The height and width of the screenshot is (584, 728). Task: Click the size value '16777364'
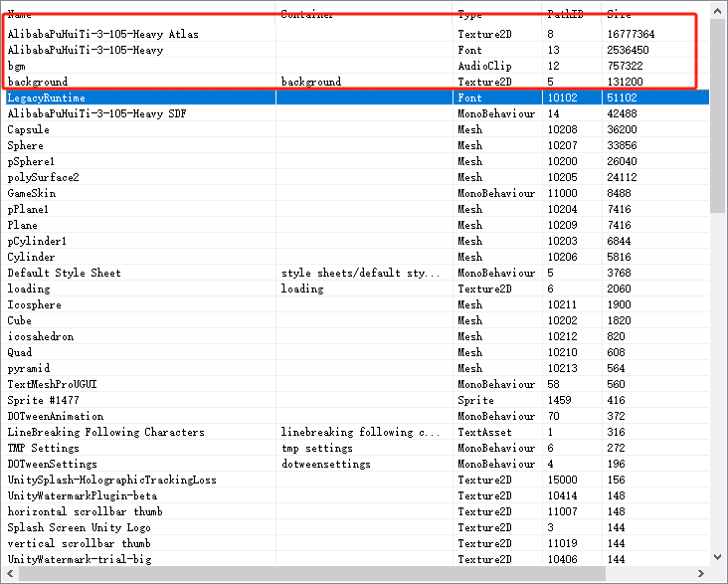pyautogui.click(x=631, y=34)
